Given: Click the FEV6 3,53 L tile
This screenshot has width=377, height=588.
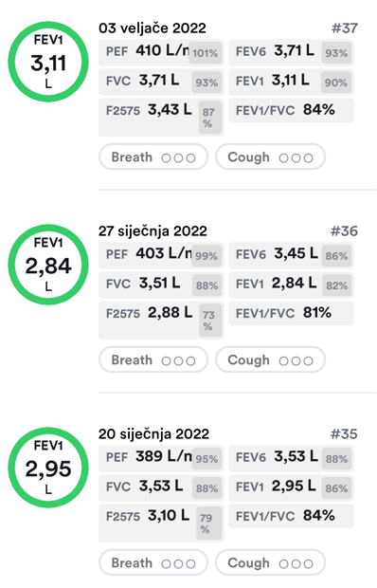Looking at the screenshot, I should point(291,458).
